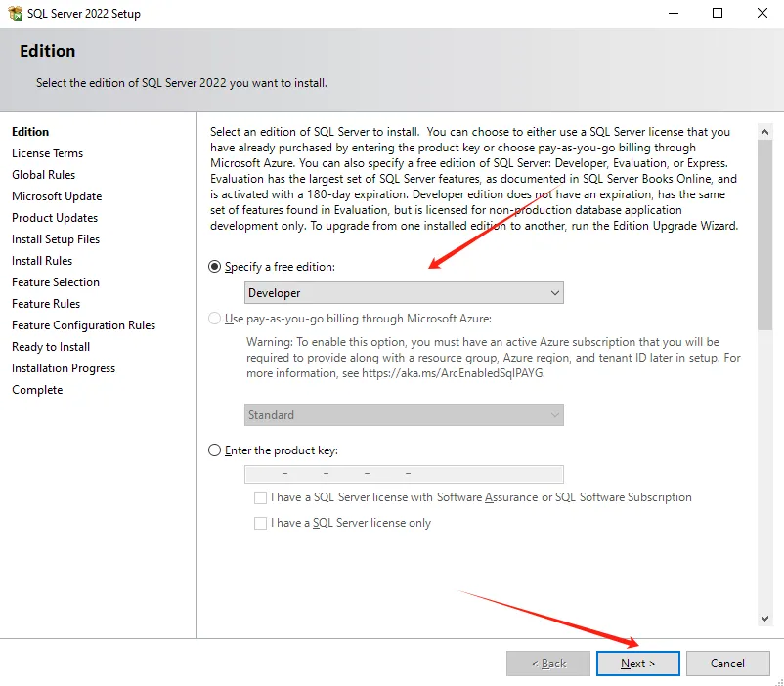Click the scrollbar down arrow
Viewport: 784px width, 686px height.
[x=764, y=619]
